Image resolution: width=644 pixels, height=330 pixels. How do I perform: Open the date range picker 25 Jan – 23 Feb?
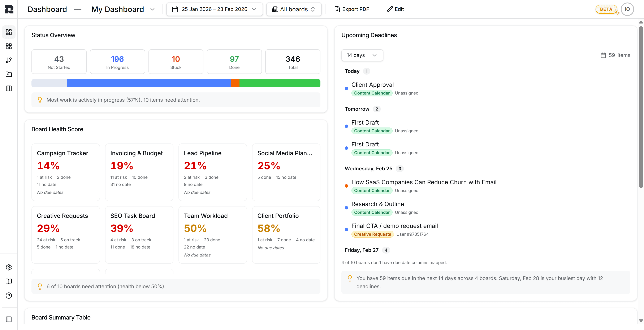pyautogui.click(x=214, y=9)
